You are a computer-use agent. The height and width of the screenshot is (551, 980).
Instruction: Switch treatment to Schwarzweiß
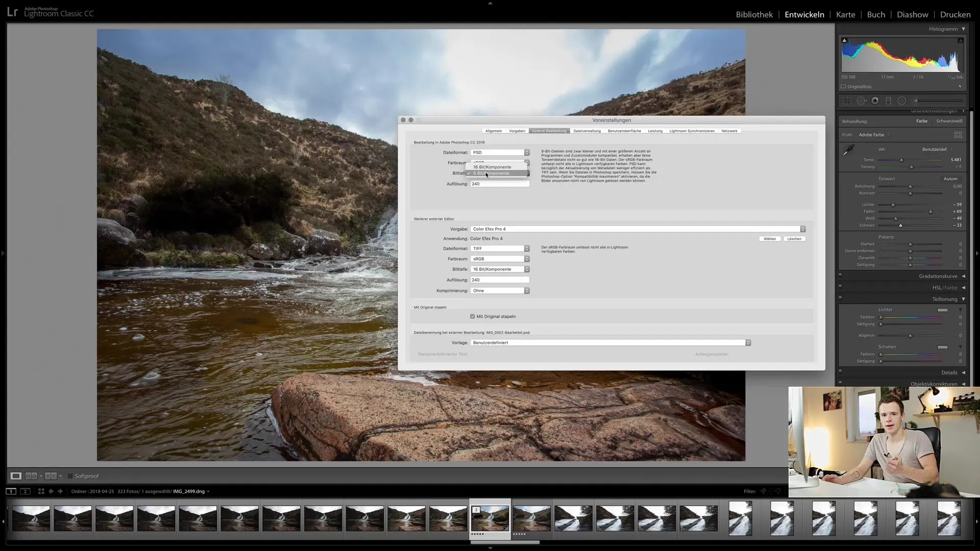(949, 121)
